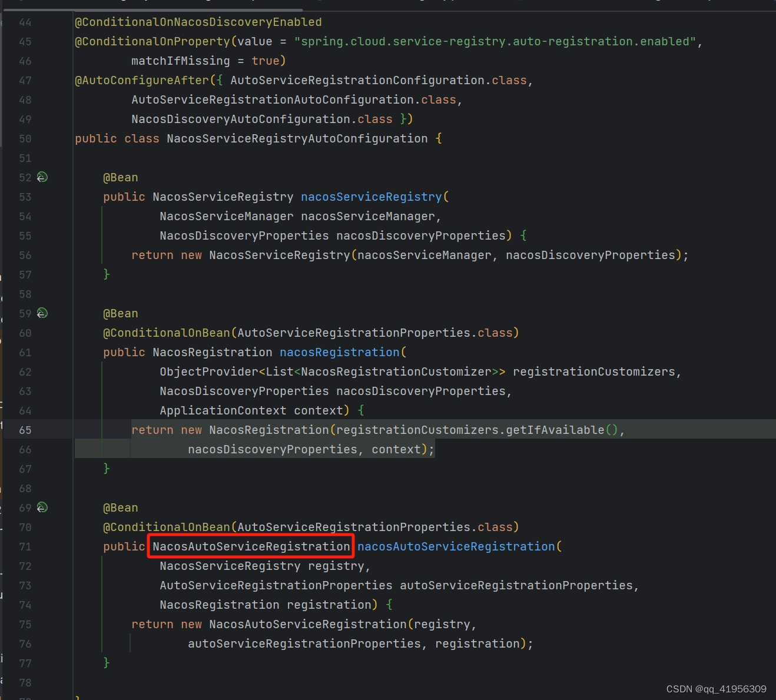Click class name NacosServiceRegistryAutoConfiguration on line 50
This screenshot has height=700, width=776.
297,138
